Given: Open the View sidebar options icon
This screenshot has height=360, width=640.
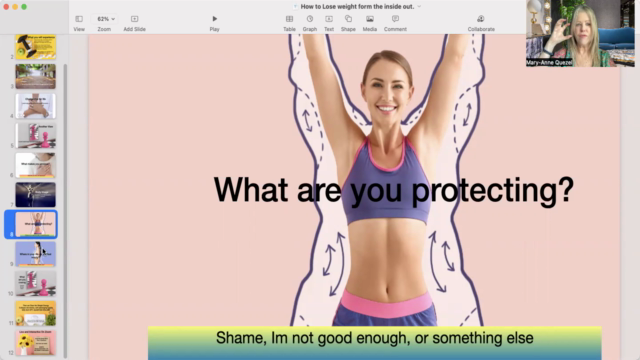Looking at the screenshot, I should tap(79, 19).
